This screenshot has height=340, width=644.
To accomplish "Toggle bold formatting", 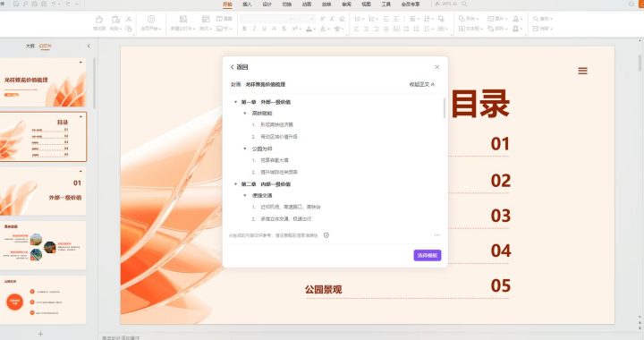I will coord(244,29).
